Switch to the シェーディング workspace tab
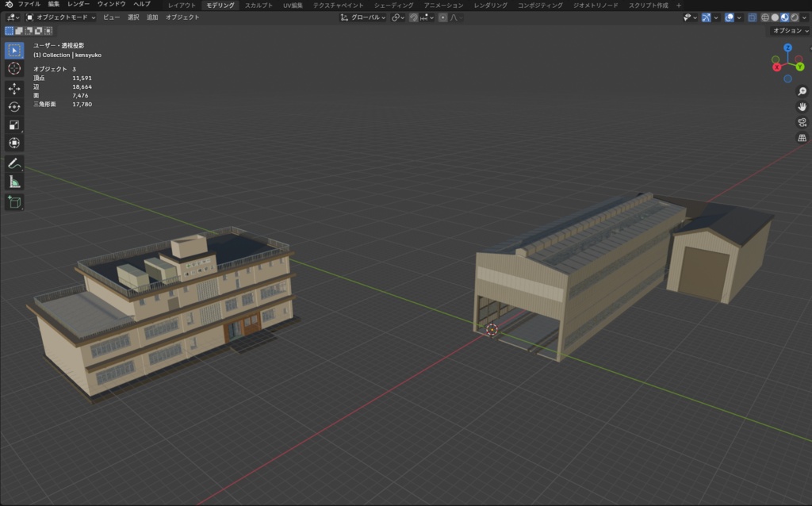812x506 pixels. (393, 6)
